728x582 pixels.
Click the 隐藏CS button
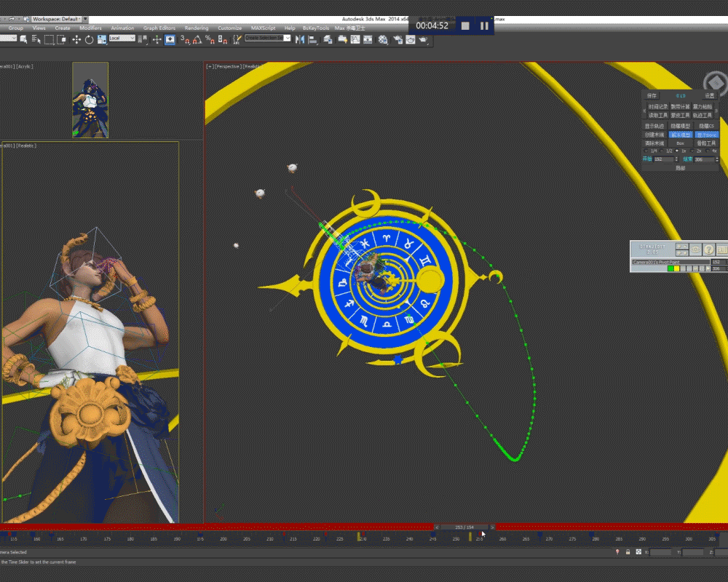pyautogui.click(x=707, y=127)
